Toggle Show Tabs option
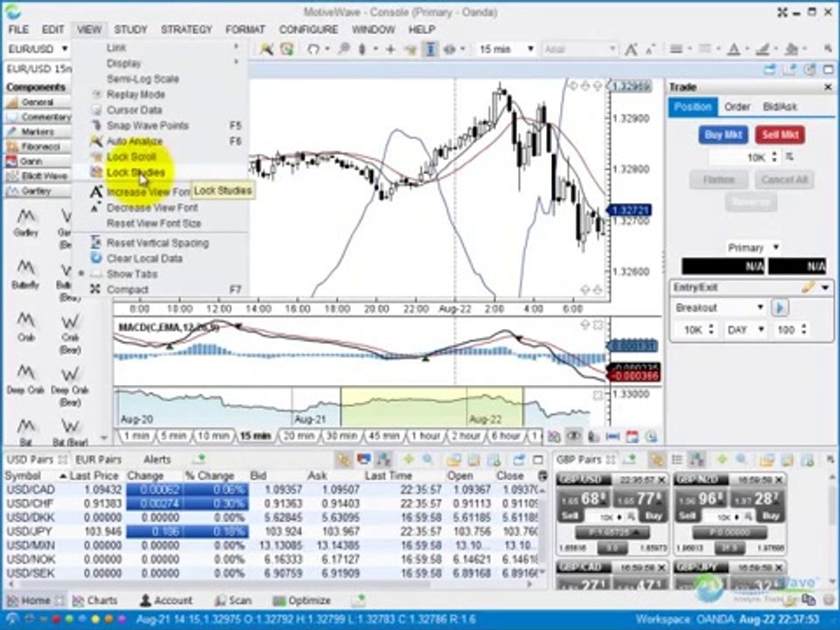The image size is (840, 630). point(132,274)
